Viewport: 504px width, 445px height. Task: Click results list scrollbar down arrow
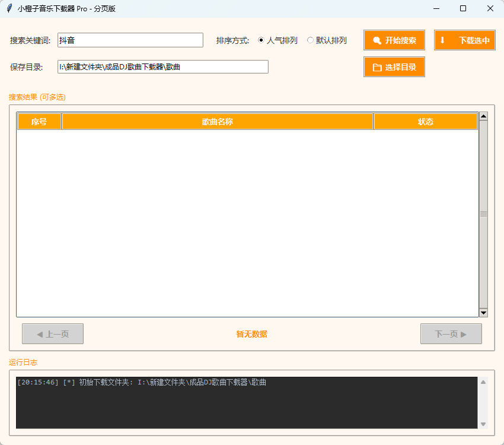coord(483,313)
